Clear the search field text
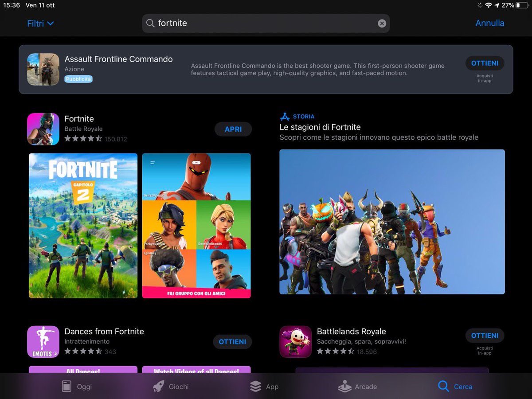This screenshot has width=532, height=399. click(x=382, y=23)
